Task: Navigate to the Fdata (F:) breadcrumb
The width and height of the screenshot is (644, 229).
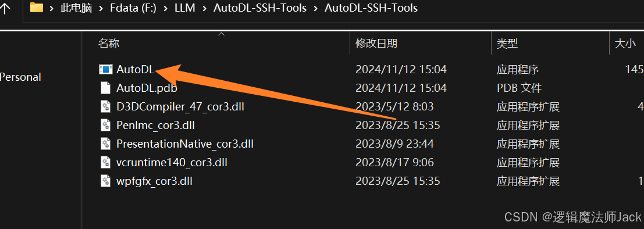Action: tap(133, 8)
